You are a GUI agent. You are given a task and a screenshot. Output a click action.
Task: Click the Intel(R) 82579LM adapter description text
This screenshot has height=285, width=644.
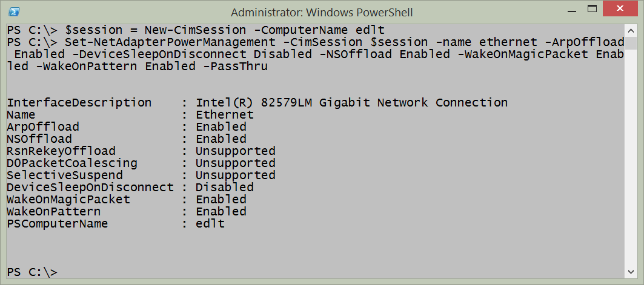351,103
